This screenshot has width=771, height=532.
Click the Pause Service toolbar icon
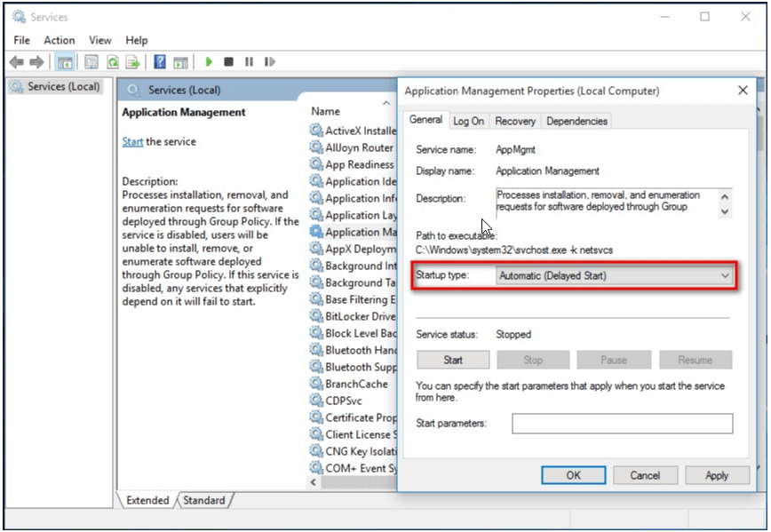(x=250, y=62)
